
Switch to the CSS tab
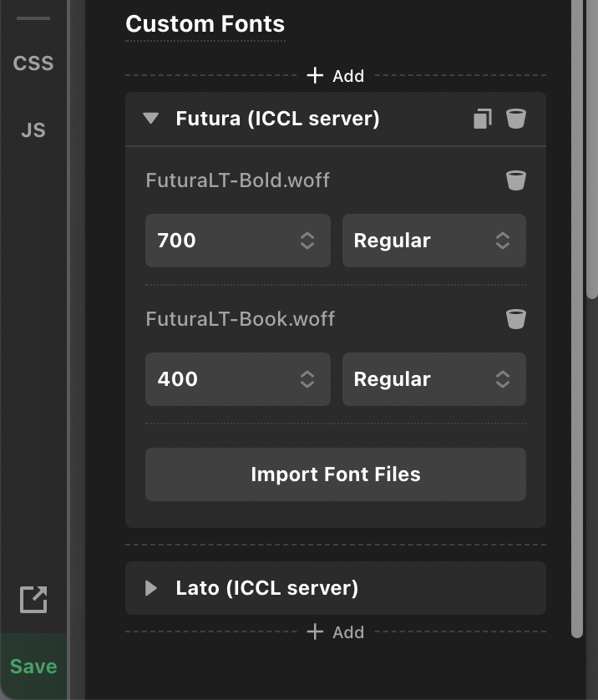33,63
